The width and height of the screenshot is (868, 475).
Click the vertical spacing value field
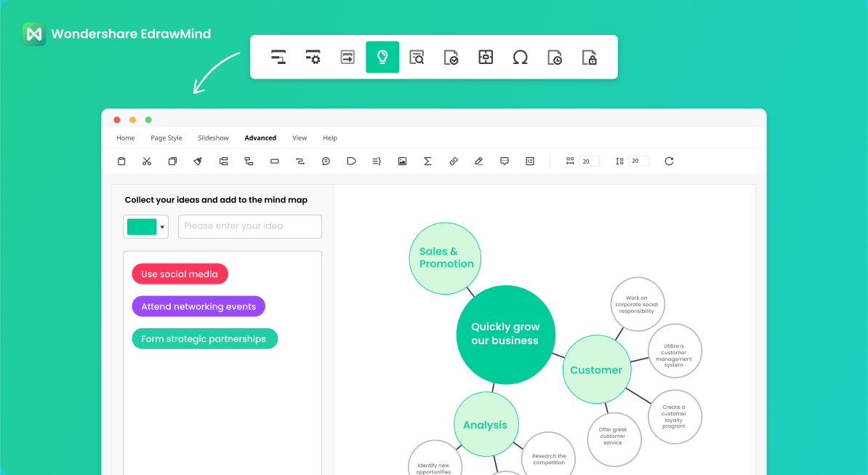click(x=638, y=161)
